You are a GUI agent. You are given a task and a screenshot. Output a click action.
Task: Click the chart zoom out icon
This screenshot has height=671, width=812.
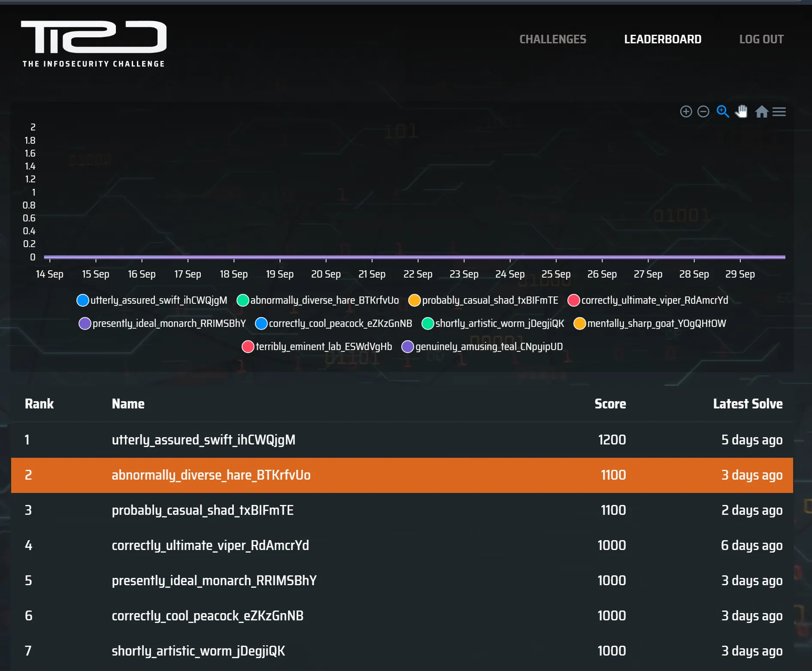click(x=703, y=112)
